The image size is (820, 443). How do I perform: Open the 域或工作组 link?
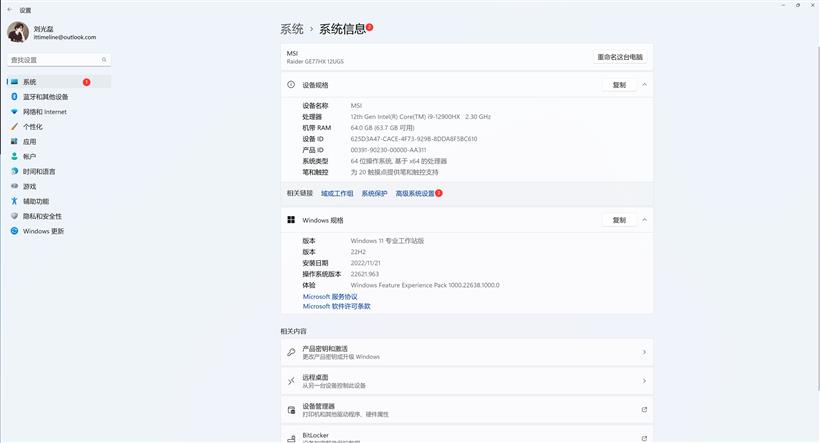point(337,194)
